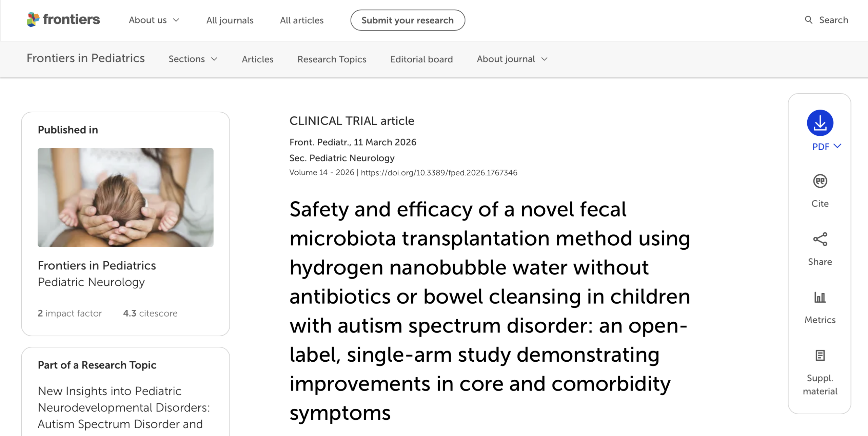The image size is (868, 436).
Task: Select the Research Topics tab
Action: pos(332,59)
